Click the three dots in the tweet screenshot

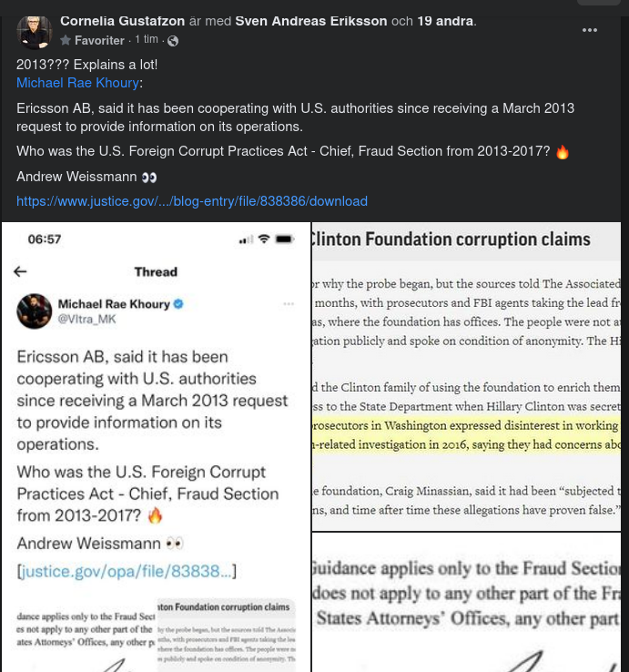[x=289, y=304]
